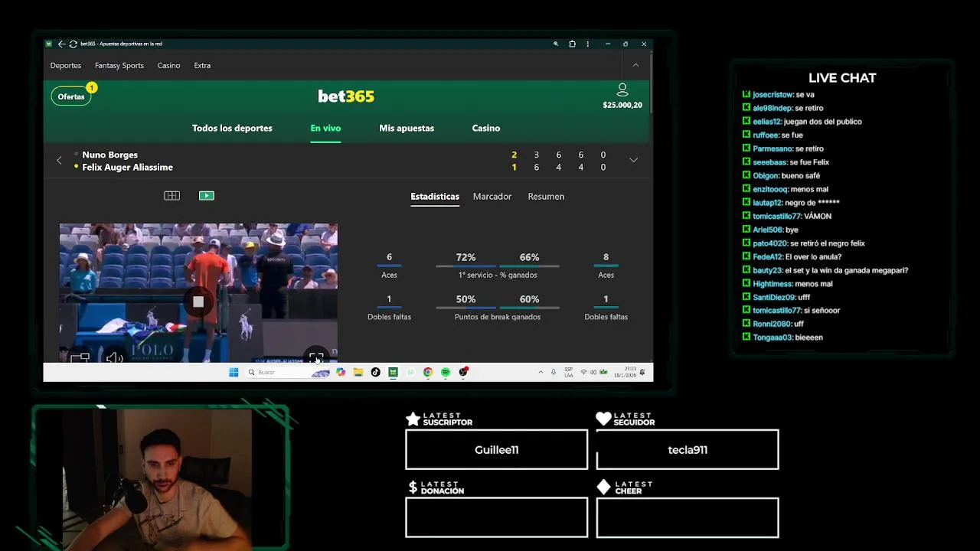Open the Casino tab in green header

[x=486, y=129]
